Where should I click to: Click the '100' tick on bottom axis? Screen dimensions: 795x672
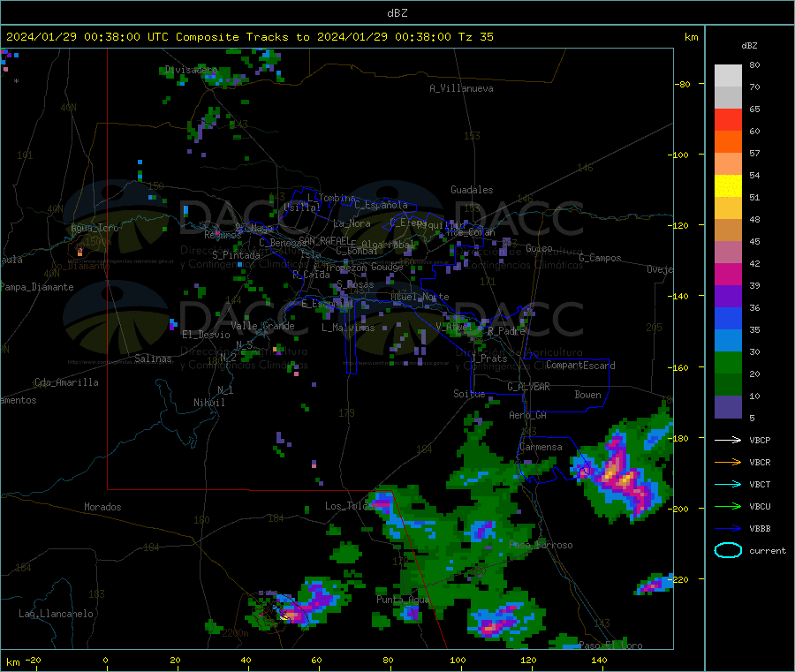coord(458,660)
